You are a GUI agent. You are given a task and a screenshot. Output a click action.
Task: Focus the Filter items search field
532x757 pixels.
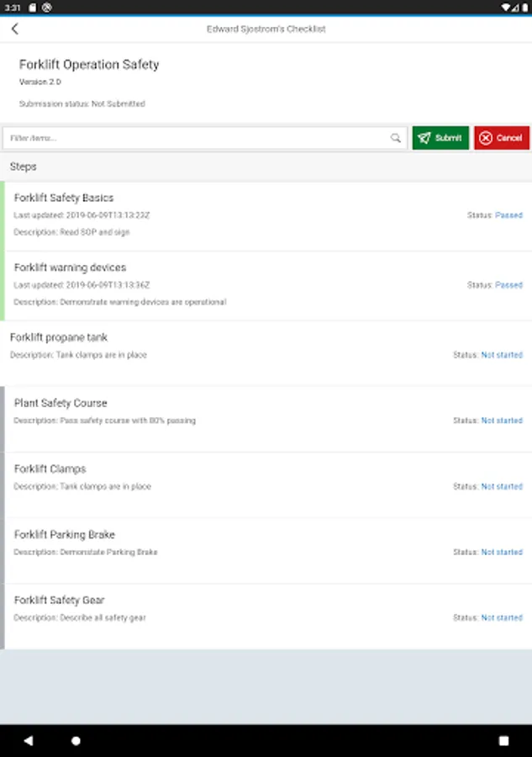198,138
